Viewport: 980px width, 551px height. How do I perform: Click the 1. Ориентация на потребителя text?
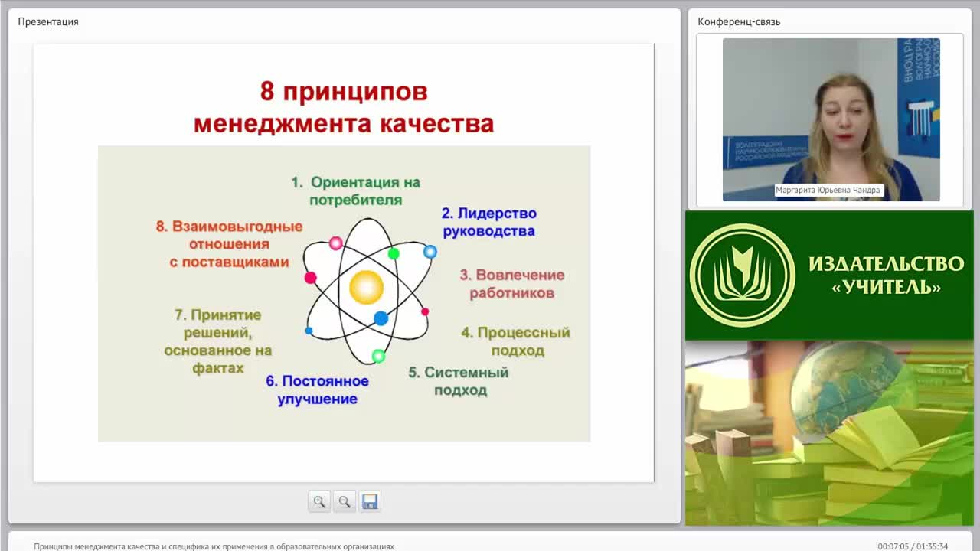click(x=356, y=191)
